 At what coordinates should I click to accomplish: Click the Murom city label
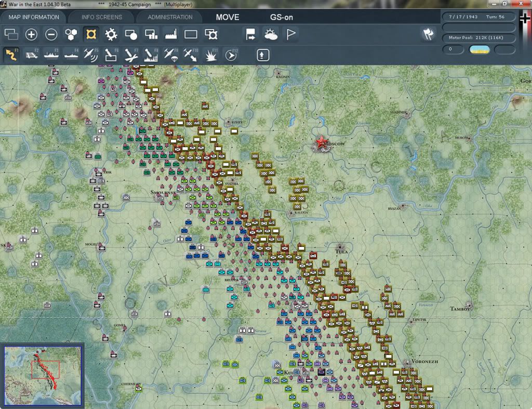click(461, 138)
